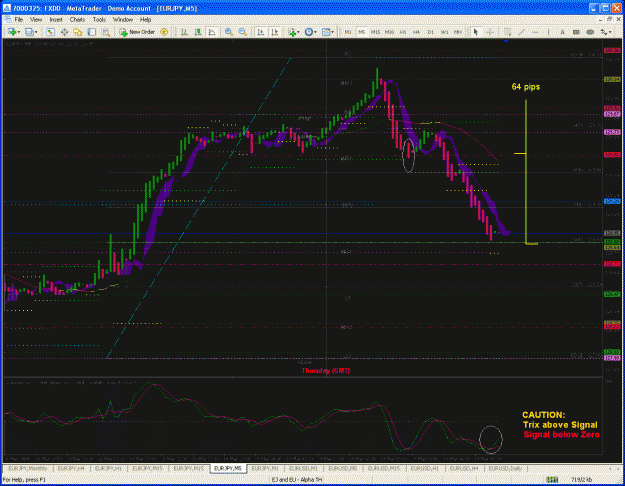Image resolution: width=625 pixels, height=486 pixels.
Task: Open the Tools menu
Action: tap(99, 19)
